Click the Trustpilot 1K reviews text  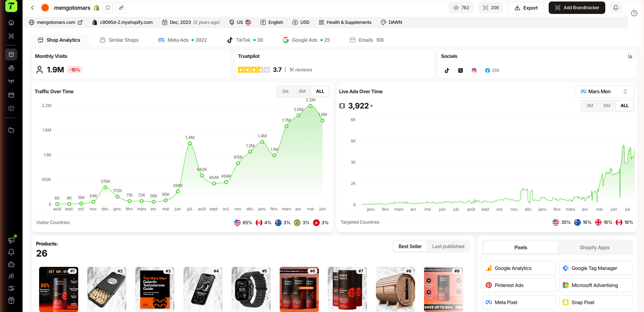(x=300, y=70)
